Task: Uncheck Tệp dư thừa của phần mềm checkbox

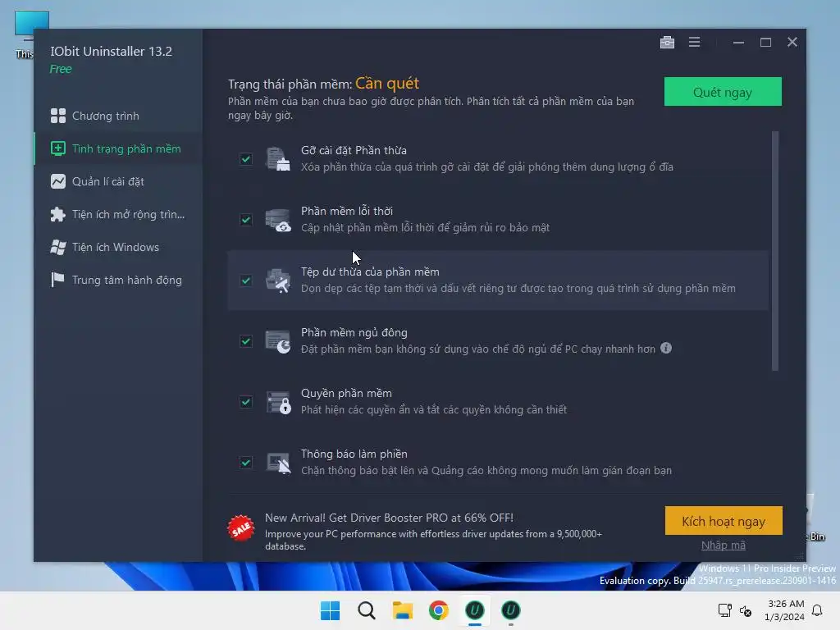Action: (x=246, y=281)
